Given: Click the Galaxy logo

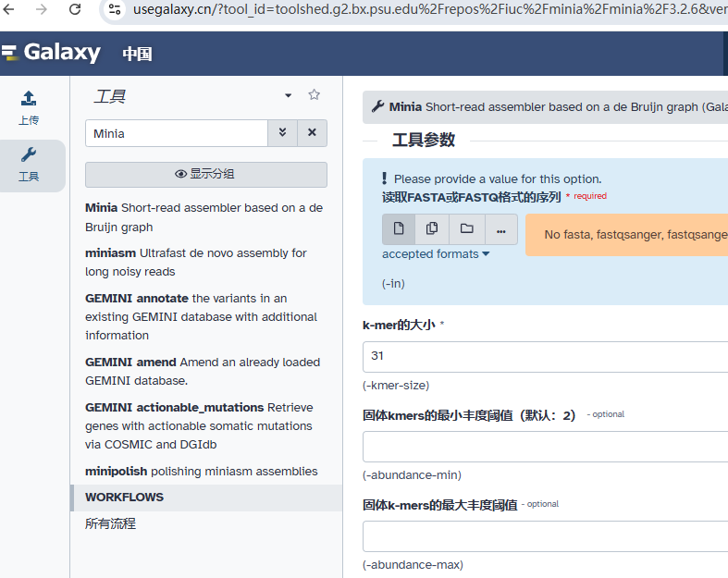Looking at the screenshot, I should (51, 52).
